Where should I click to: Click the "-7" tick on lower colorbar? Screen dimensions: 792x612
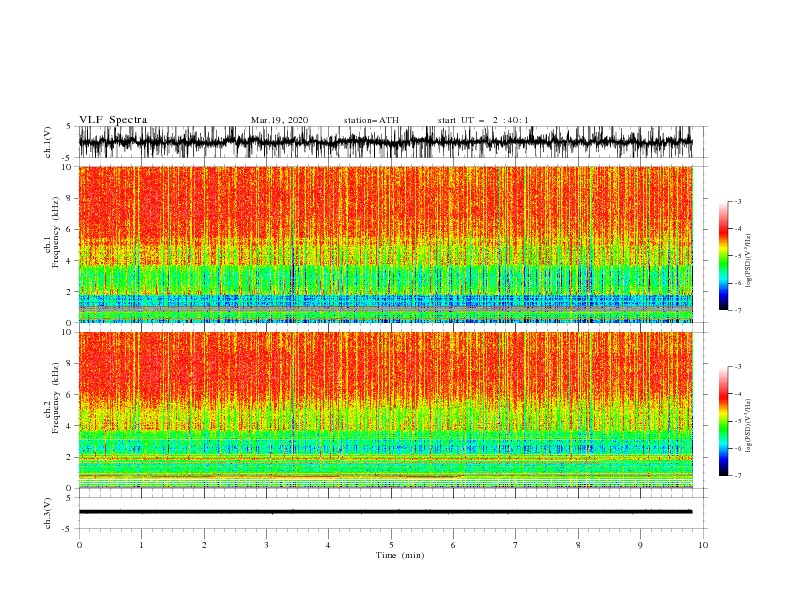(737, 475)
